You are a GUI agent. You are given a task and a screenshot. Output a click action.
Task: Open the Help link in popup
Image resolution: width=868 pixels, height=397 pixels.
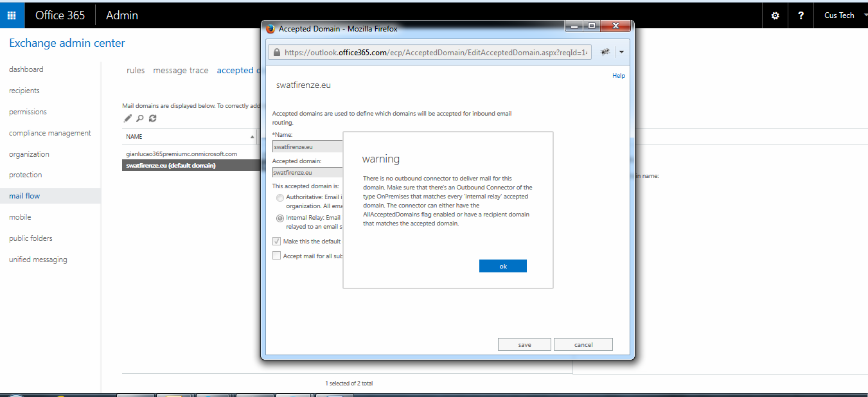pyautogui.click(x=619, y=76)
